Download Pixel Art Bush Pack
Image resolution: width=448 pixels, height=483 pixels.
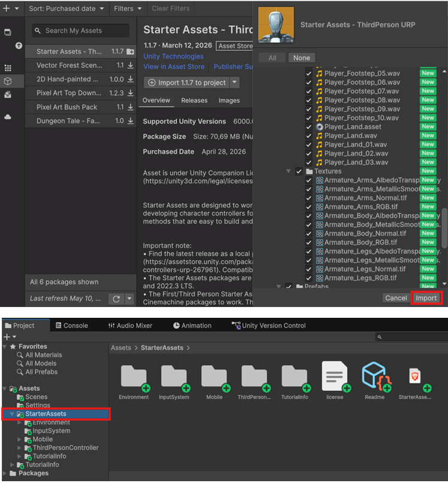pyautogui.click(x=131, y=107)
